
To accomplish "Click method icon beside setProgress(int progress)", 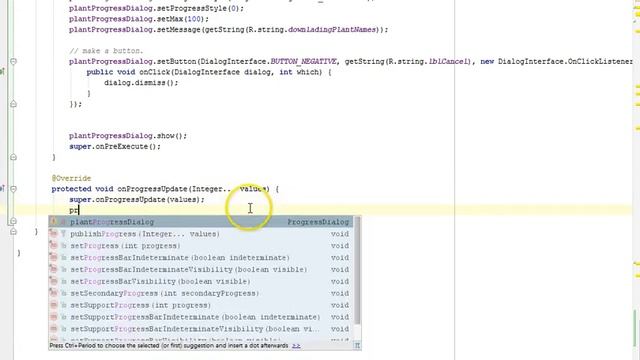I will tap(53, 246).
